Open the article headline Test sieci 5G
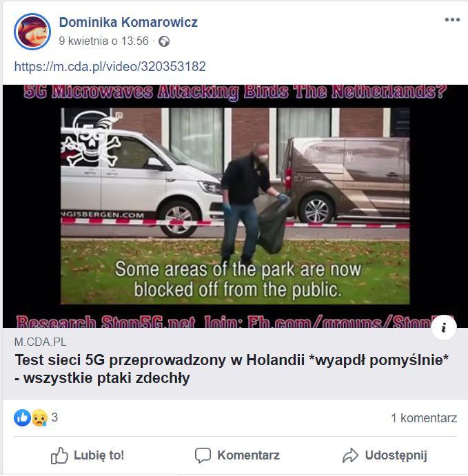This screenshot has width=468, height=476. [232, 369]
